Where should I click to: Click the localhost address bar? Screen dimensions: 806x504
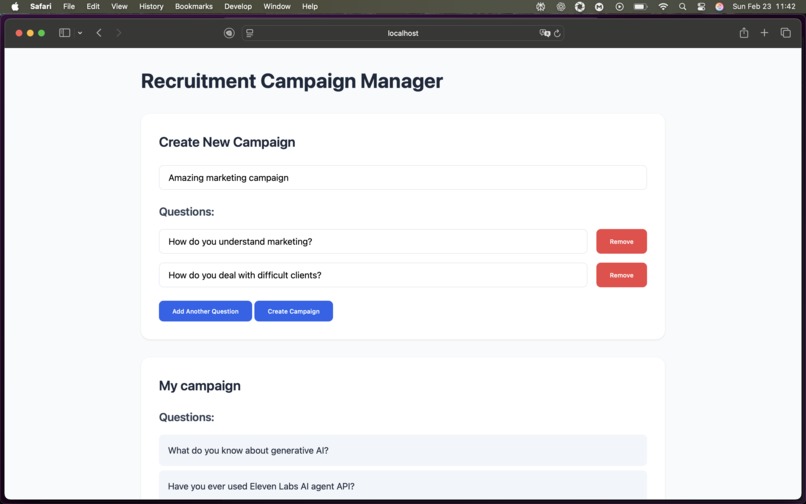(x=403, y=33)
